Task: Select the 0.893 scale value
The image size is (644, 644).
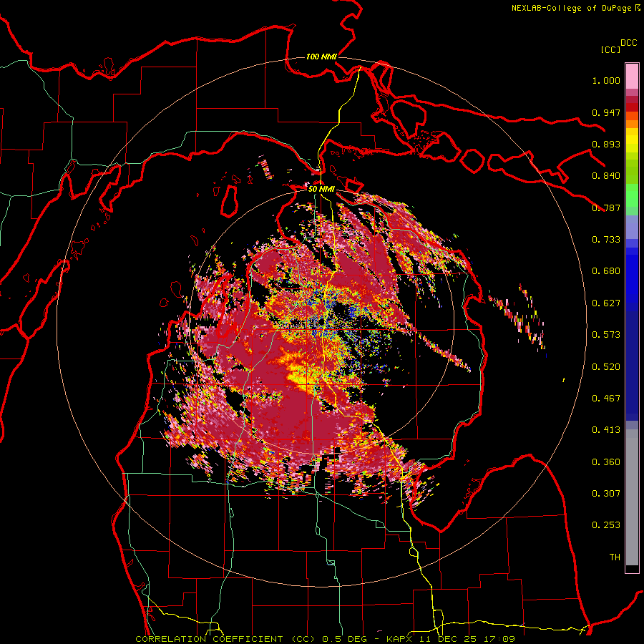Action: point(606,144)
